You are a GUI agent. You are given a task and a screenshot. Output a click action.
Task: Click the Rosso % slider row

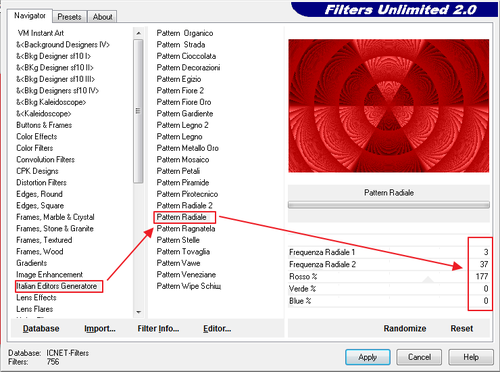(x=389, y=277)
